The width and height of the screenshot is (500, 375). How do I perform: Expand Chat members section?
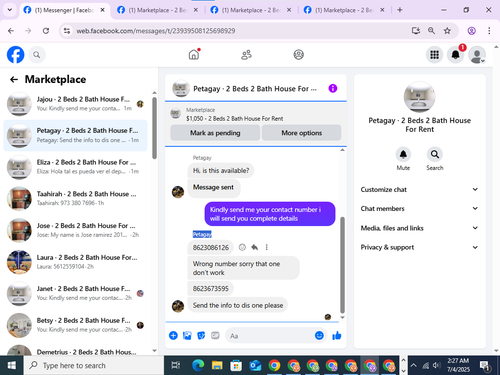pos(419,209)
